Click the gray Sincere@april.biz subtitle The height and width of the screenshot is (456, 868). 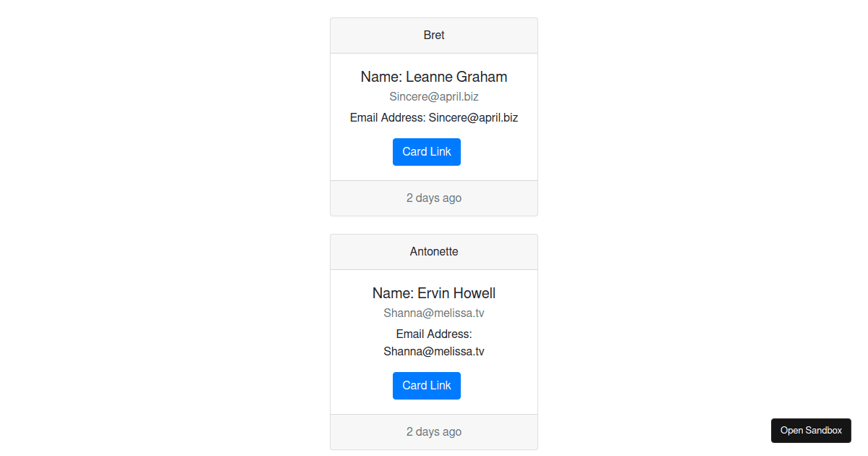[x=434, y=97]
